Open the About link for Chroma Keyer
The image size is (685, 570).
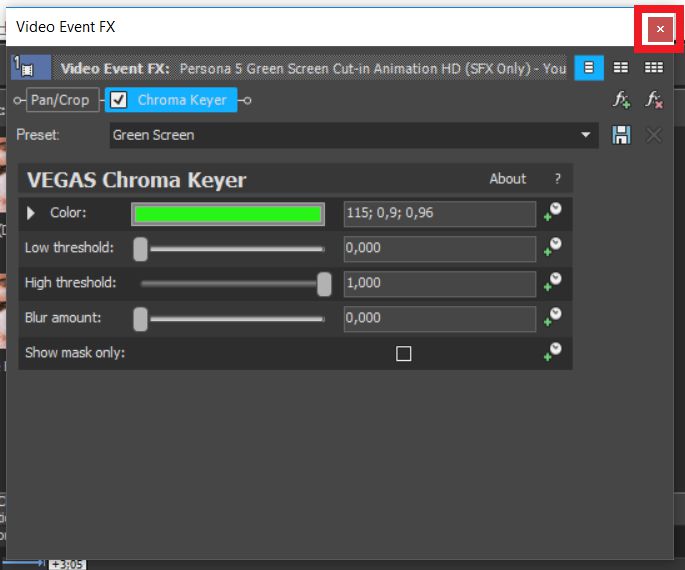(x=507, y=179)
